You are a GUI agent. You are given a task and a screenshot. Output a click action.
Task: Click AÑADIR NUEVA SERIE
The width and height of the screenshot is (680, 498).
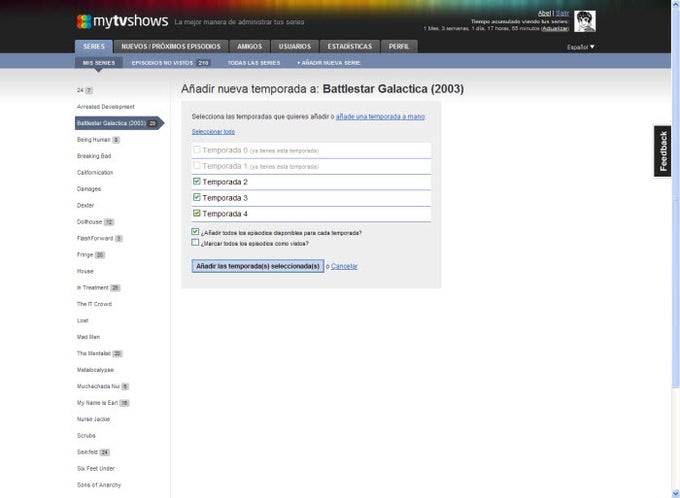[x=329, y=63]
